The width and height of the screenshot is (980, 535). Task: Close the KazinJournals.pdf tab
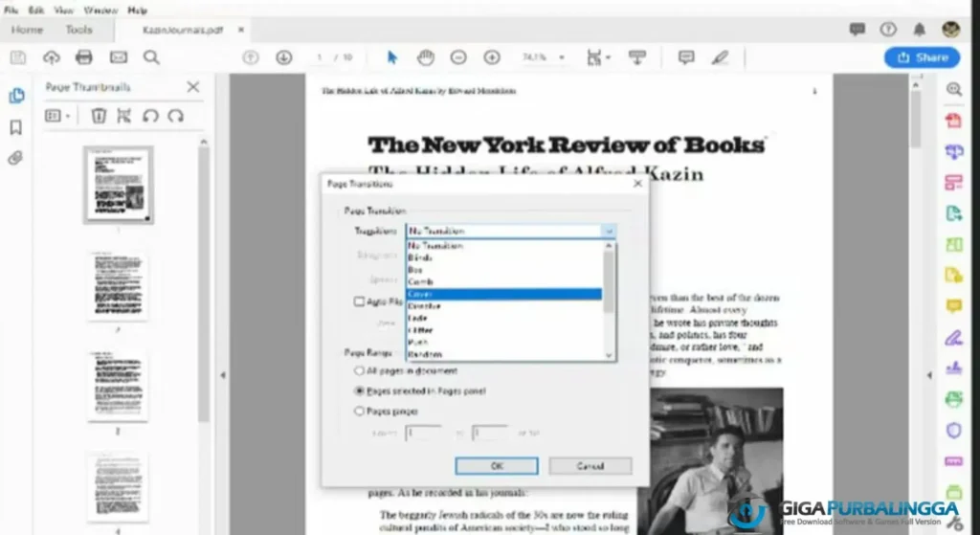click(x=240, y=30)
